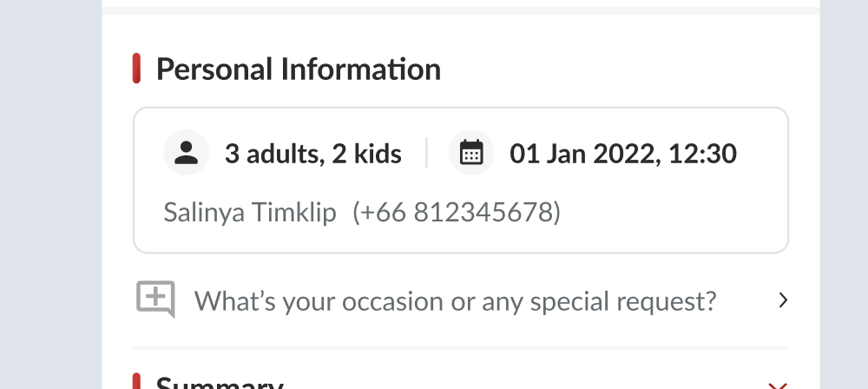Click the add-comment icon for special requests
Image resolution: width=868 pixels, height=389 pixels.
point(156,300)
